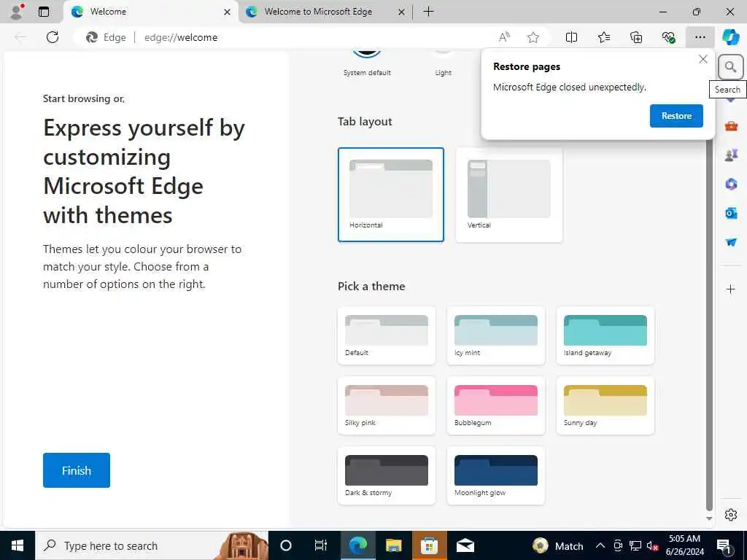The width and height of the screenshot is (747, 560).
Task: Open the profile icon in title bar
Action: click(x=17, y=12)
